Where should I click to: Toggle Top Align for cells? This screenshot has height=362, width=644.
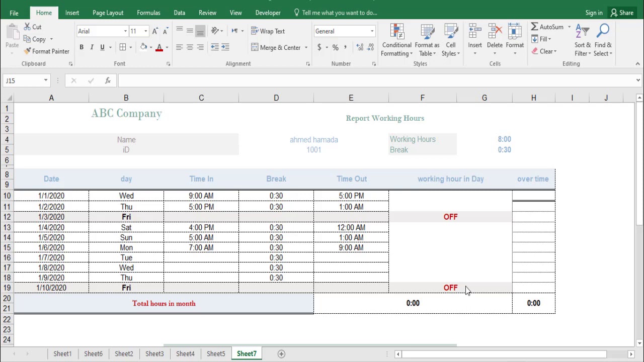179,31
